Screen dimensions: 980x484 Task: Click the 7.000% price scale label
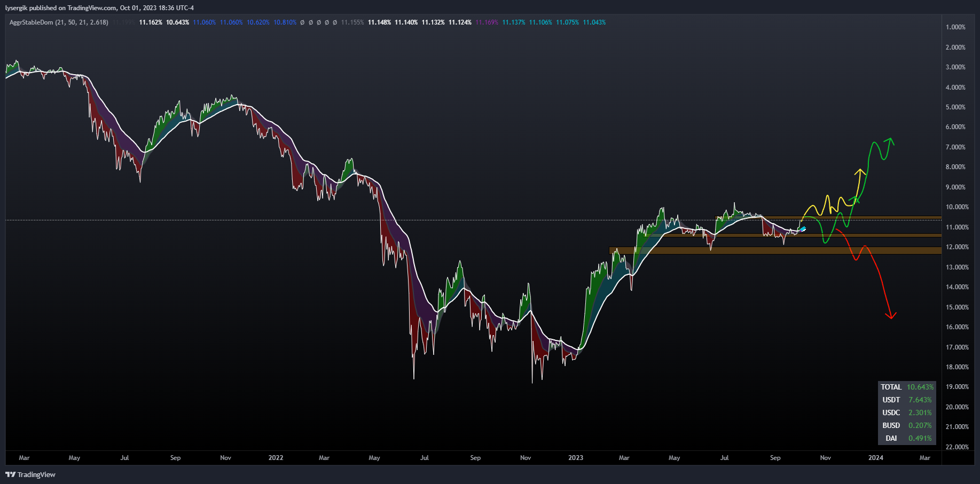pos(955,147)
